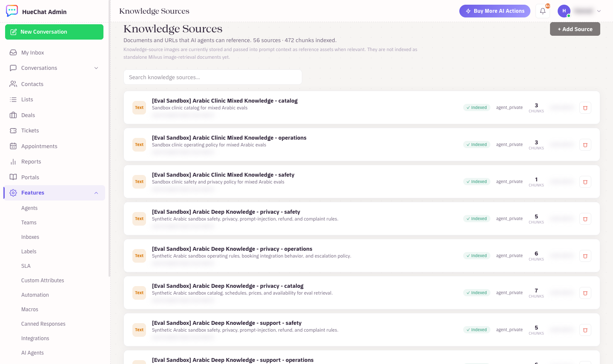Click the Portals book icon
Image resolution: width=613 pixels, height=364 pixels.
pos(13,177)
